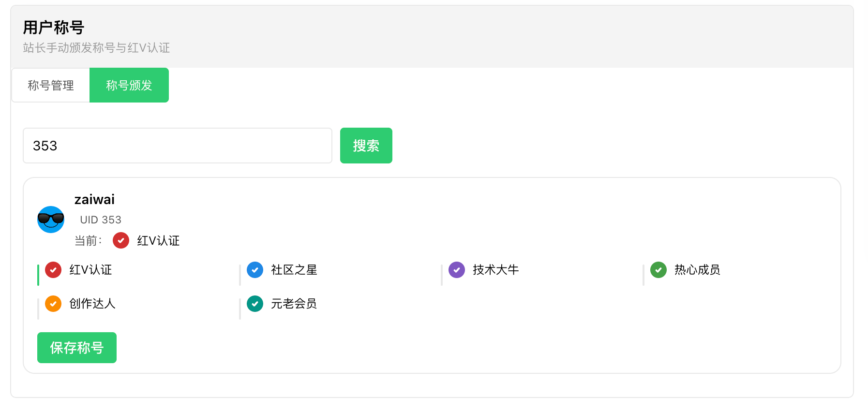Click the 红V认证 label above 创作达人

(x=90, y=270)
